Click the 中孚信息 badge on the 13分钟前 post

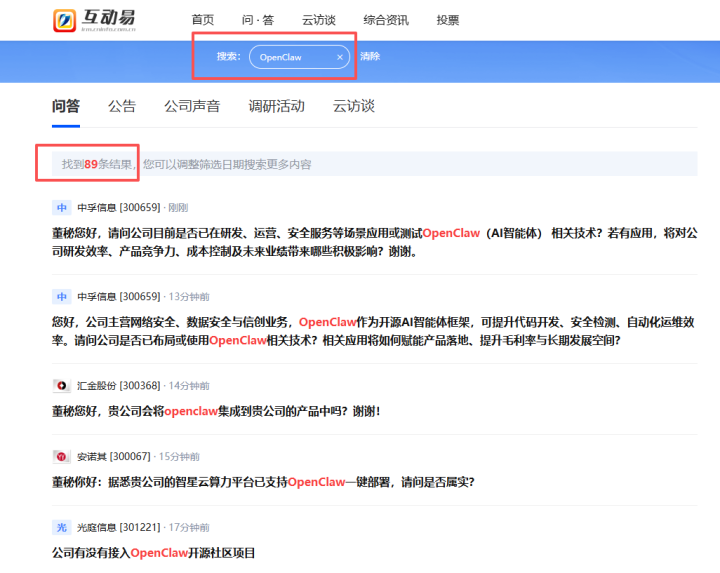(61, 296)
